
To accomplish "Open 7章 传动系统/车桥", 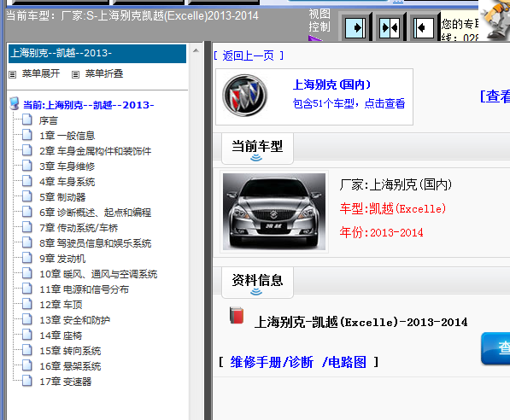I will [x=79, y=228].
